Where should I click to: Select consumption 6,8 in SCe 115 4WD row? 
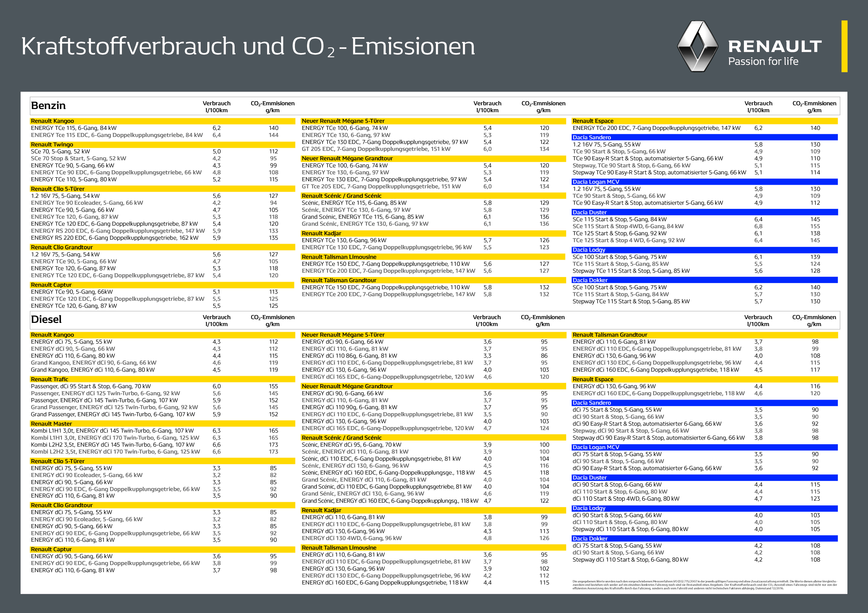(758, 226)
